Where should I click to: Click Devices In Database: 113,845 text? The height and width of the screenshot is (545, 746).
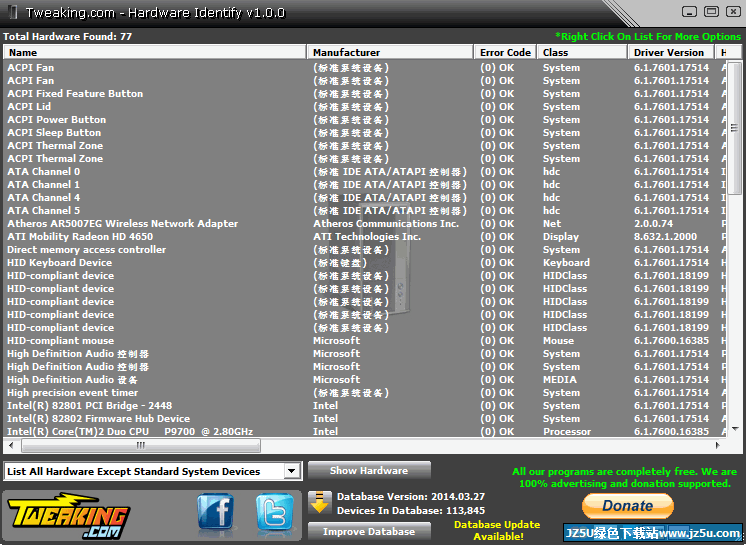click(x=411, y=510)
